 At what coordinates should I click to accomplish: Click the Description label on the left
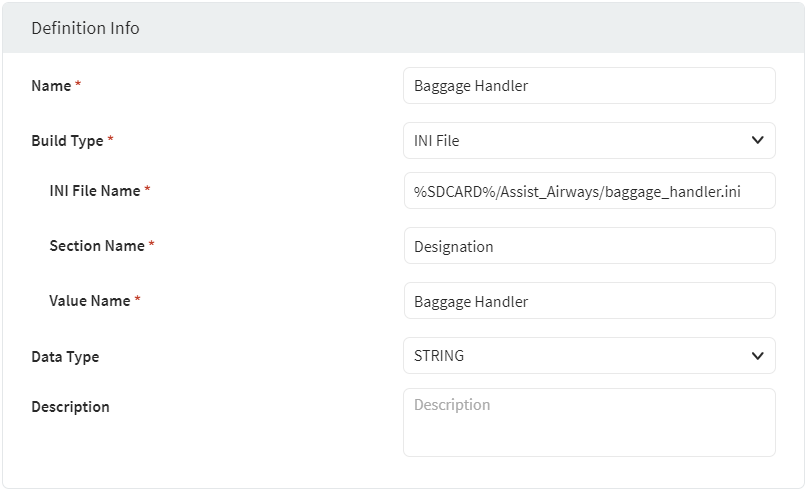[70, 407]
